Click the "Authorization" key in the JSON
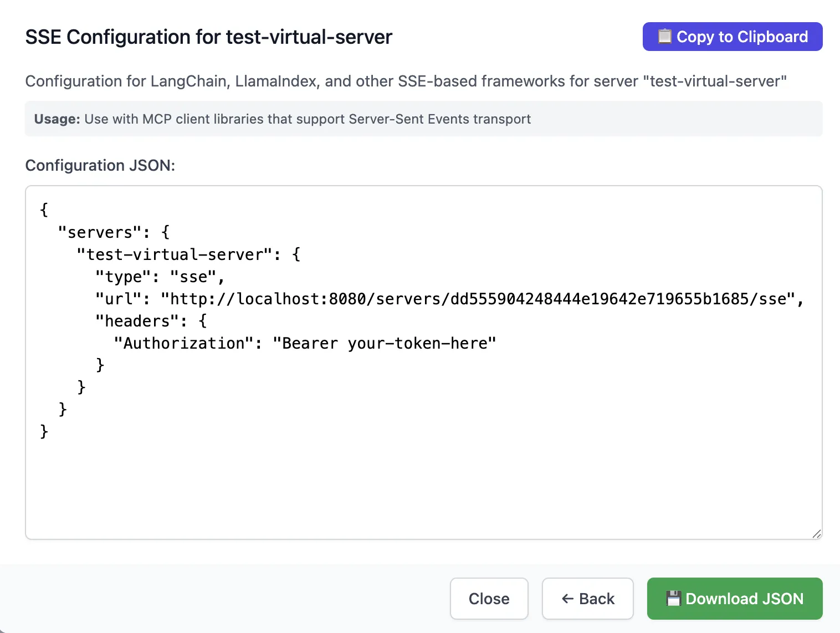The image size is (840, 633). 183,343
